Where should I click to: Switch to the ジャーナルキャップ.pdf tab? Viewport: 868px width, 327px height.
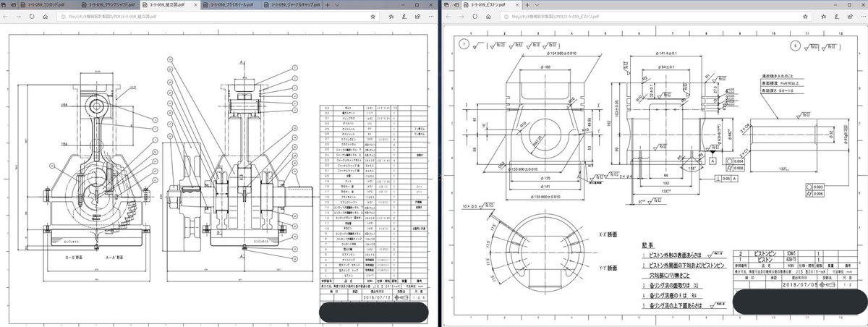point(292,5)
